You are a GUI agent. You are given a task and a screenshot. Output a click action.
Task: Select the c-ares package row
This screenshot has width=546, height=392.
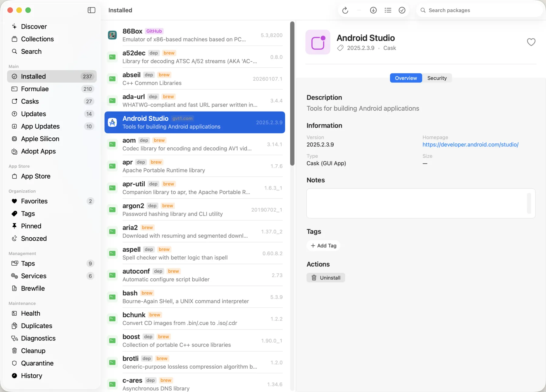click(x=195, y=383)
